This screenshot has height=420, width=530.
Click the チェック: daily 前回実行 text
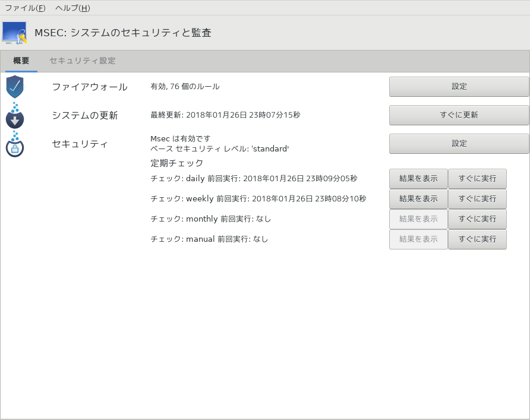pos(254,178)
